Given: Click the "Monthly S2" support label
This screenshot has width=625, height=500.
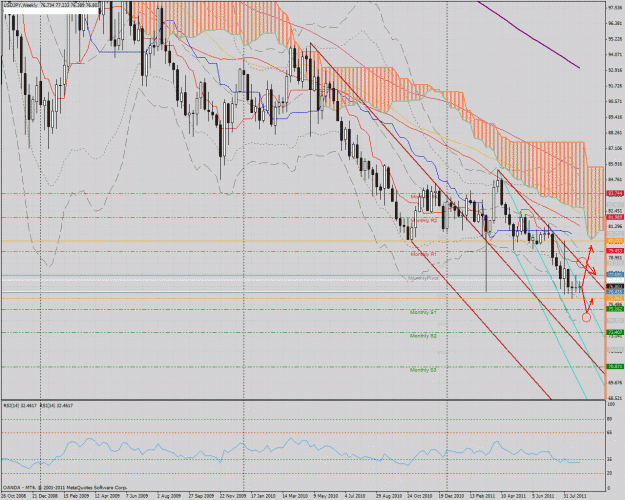Looking at the screenshot, I should [x=423, y=336].
